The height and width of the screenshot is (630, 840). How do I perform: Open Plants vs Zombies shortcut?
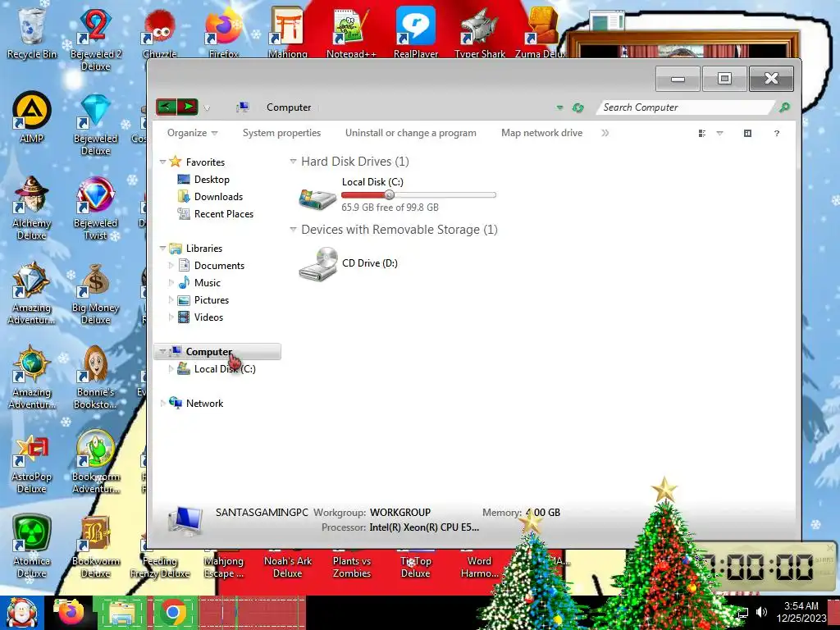(351, 566)
